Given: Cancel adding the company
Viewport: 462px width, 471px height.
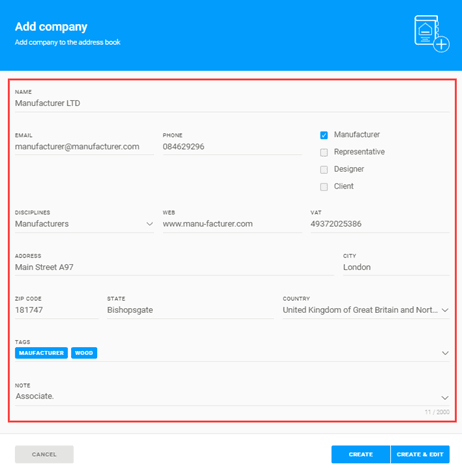Looking at the screenshot, I should click(44, 454).
